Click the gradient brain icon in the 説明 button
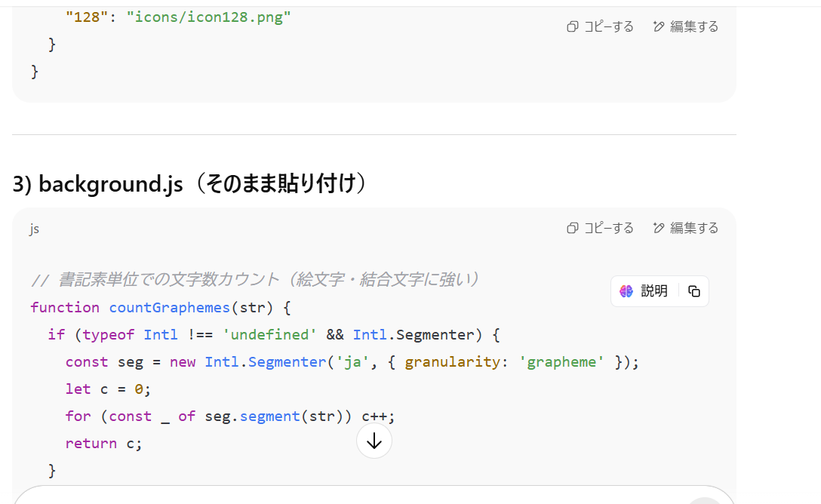The image size is (821, 504). pyautogui.click(x=626, y=290)
